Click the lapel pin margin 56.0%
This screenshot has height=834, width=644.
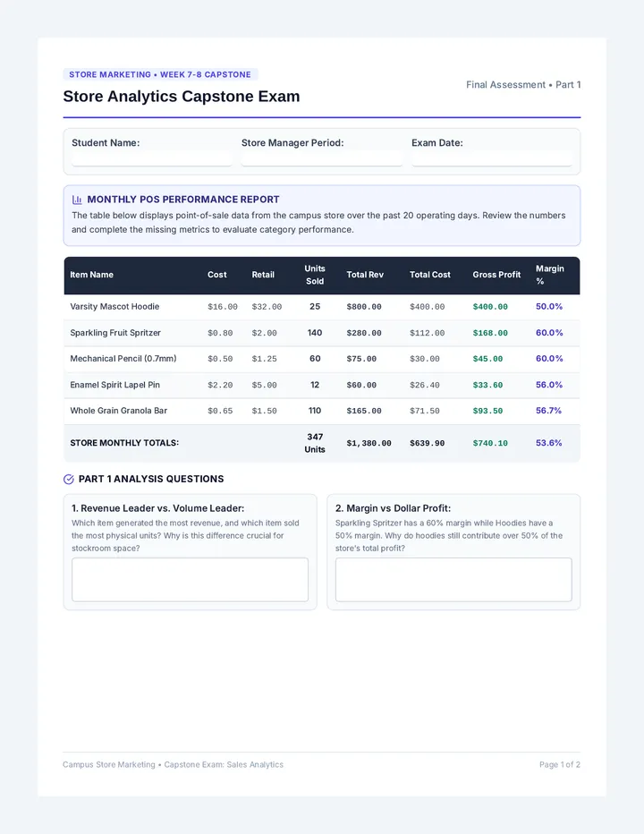[x=549, y=385]
